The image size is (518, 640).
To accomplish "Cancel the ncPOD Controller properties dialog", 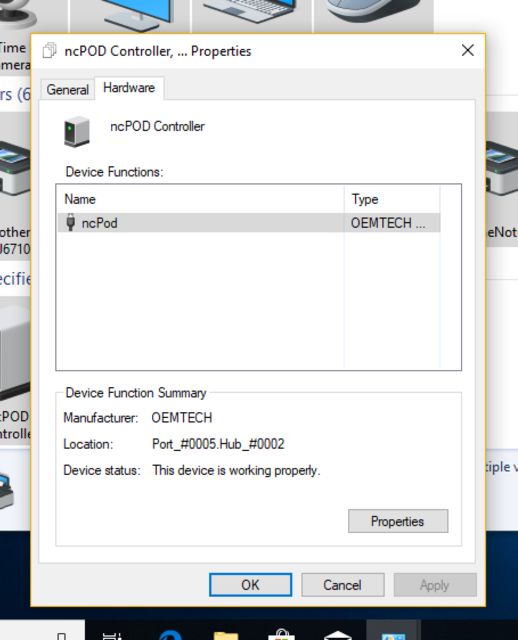I will tap(342, 585).
